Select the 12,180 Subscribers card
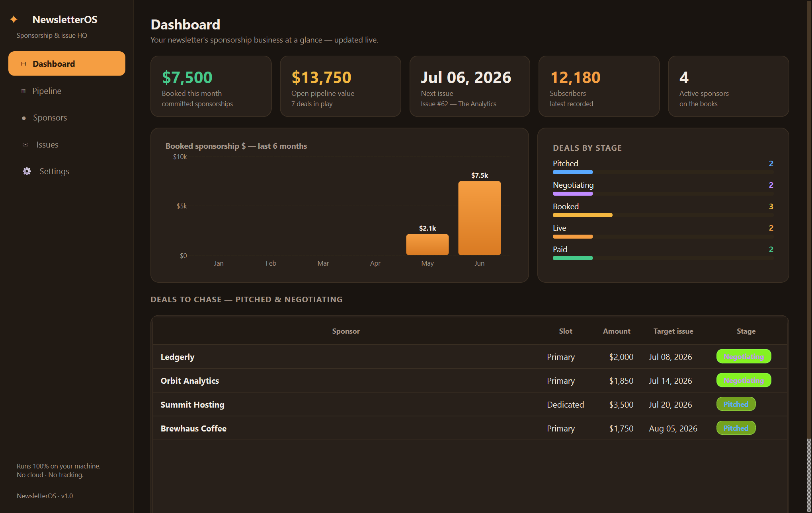The width and height of the screenshot is (812, 513). (x=599, y=86)
